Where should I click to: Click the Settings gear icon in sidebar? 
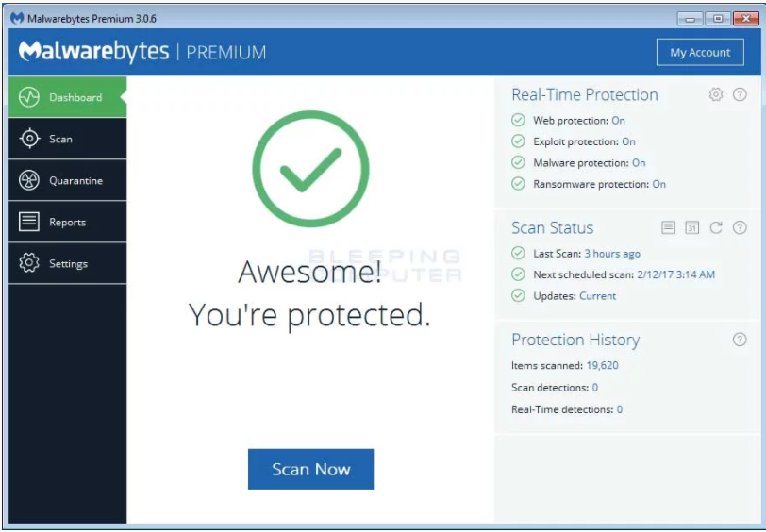point(29,263)
